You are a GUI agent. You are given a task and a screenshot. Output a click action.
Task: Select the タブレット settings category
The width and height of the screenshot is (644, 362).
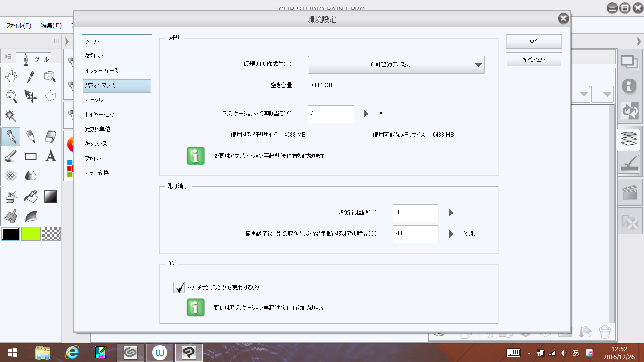(116, 56)
